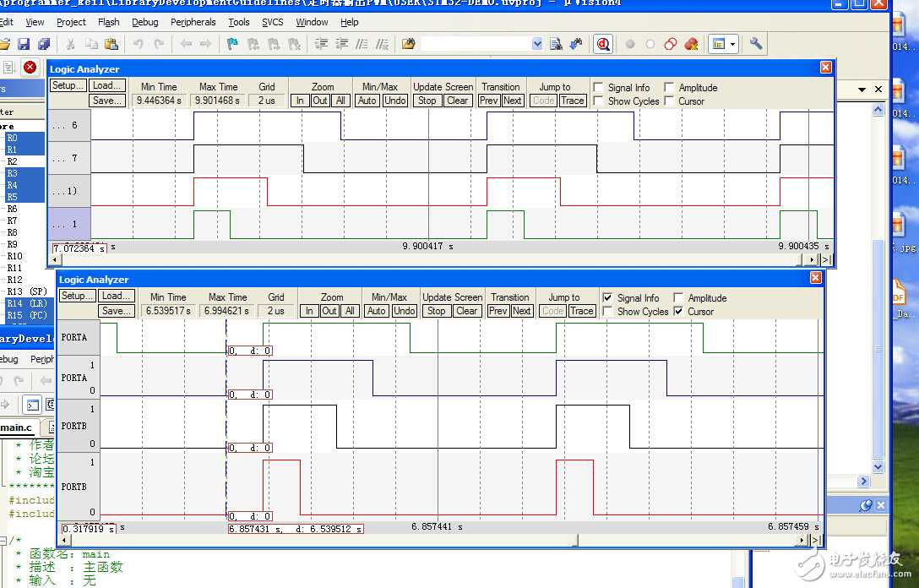The image size is (919, 588).
Task: Click the Undo arrow in the main toolbar
Action: click(139, 44)
